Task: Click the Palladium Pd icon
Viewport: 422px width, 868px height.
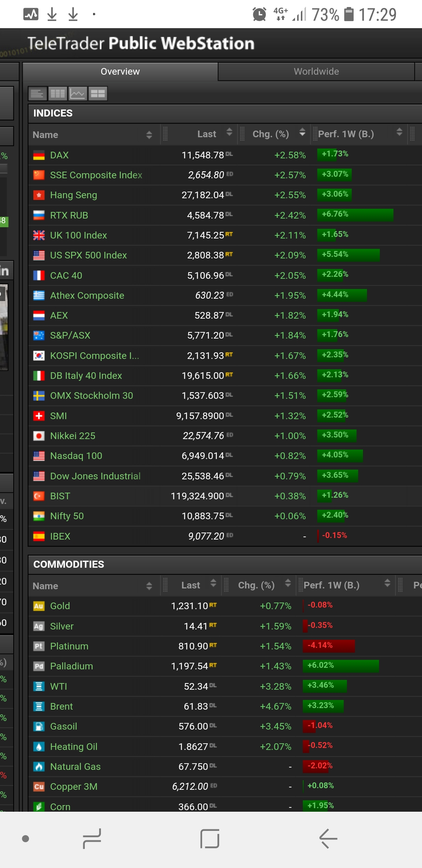Action: click(x=39, y=666)
